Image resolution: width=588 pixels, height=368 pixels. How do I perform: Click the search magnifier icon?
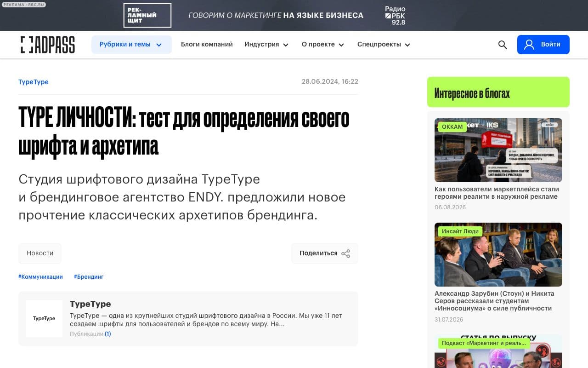[x=503, y=45]
